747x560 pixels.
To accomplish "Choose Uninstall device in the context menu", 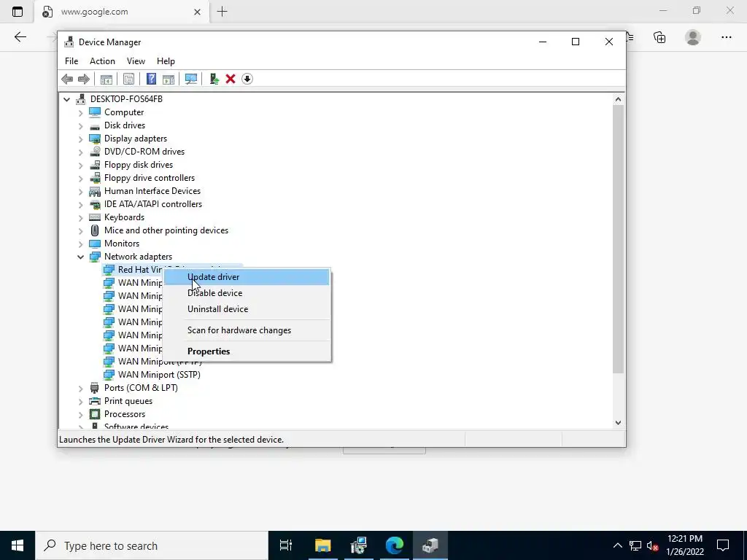I will click(247, 309).
